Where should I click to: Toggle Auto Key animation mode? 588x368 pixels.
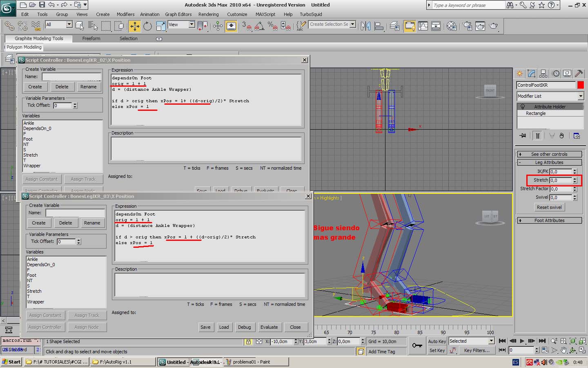coord(437,341)
